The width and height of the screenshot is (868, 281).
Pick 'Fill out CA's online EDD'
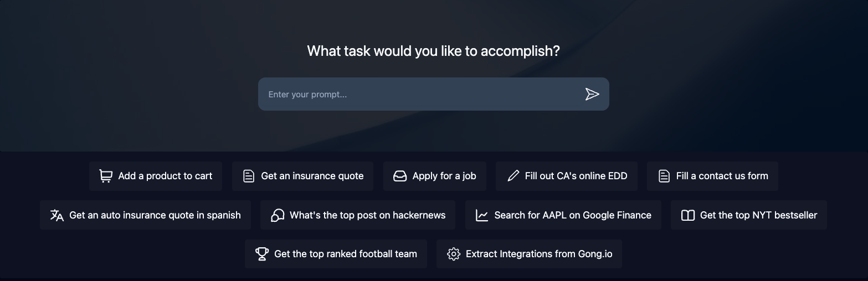pos(576,176)
